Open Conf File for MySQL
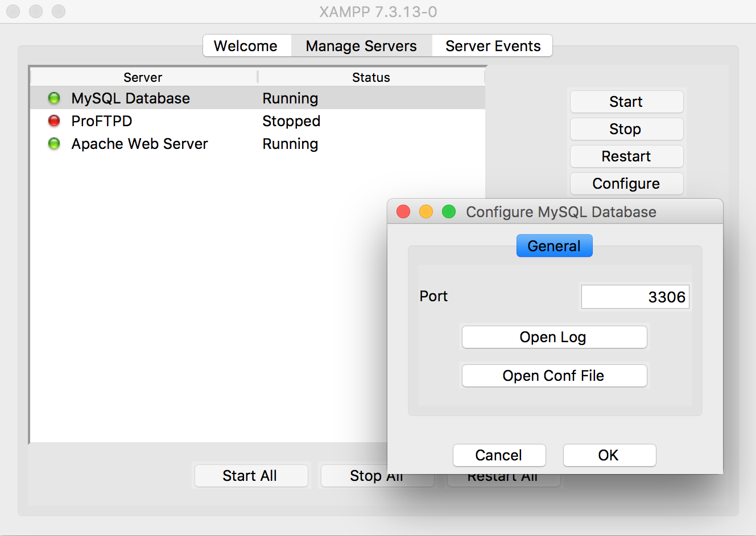 click(x=554, y=376)
